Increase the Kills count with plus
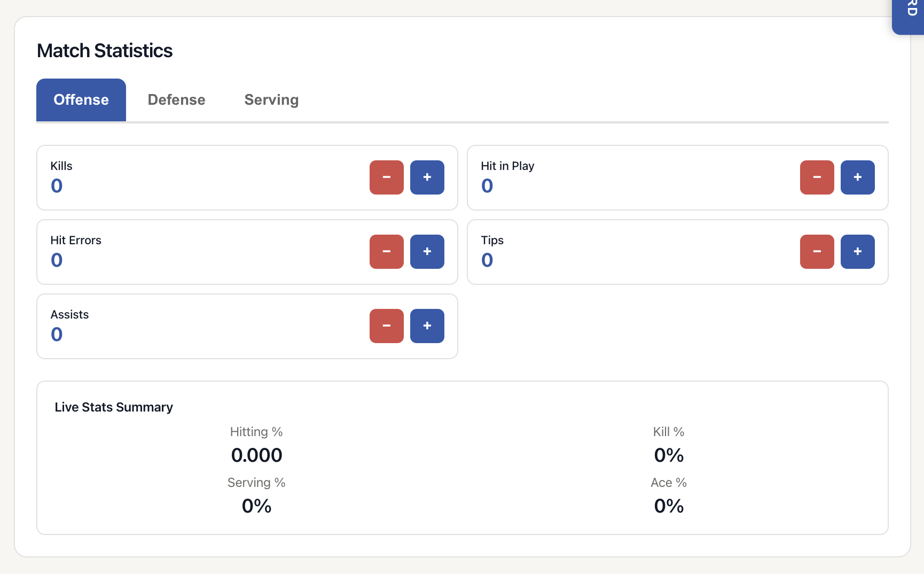 427,177
